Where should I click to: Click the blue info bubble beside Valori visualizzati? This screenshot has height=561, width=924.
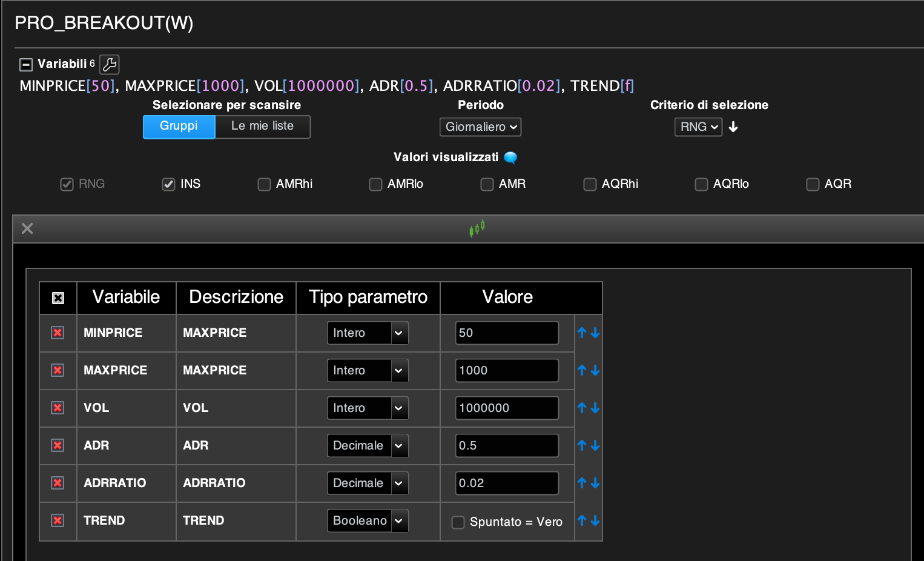510,158
